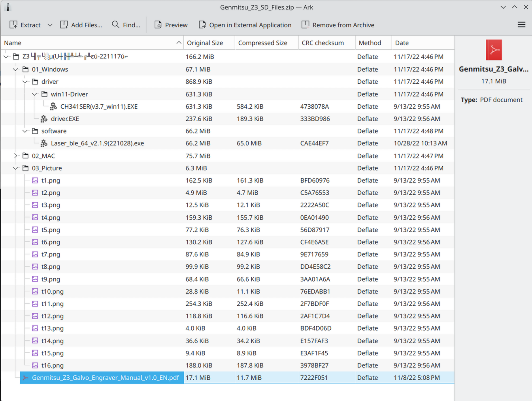Image resolution: width=532 pixels, height=401 pixels.
Task: Click the Extract toolbar button
Action: pyautogui.click(x=25, y=25)
